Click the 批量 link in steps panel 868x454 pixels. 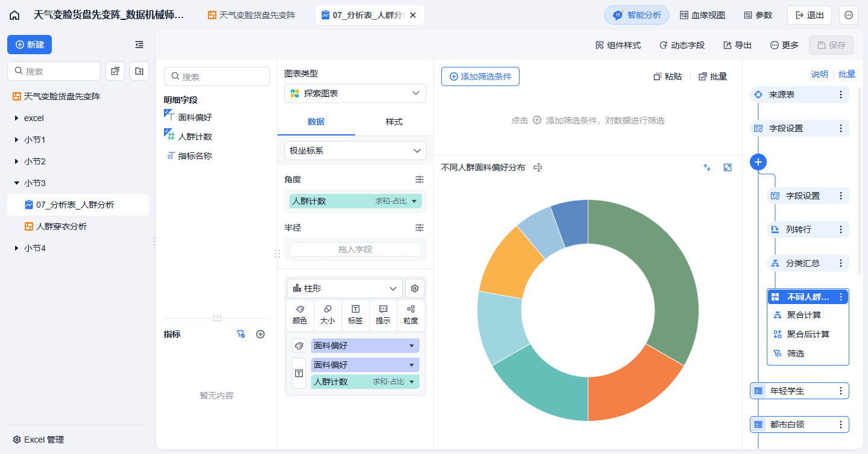click(847, 74)
